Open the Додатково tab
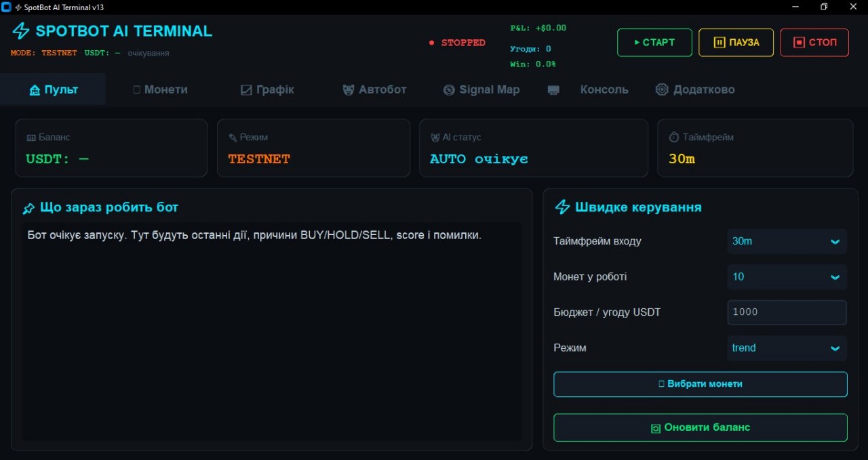 [x=695, y=89]
